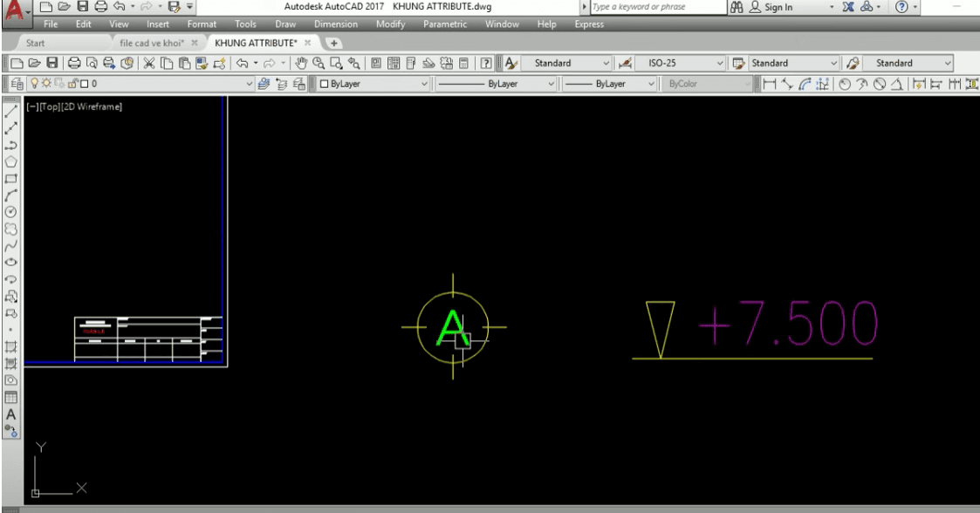Select the Revision Cloud tool
The image size is (980, 513).
(x=10, y=229)
